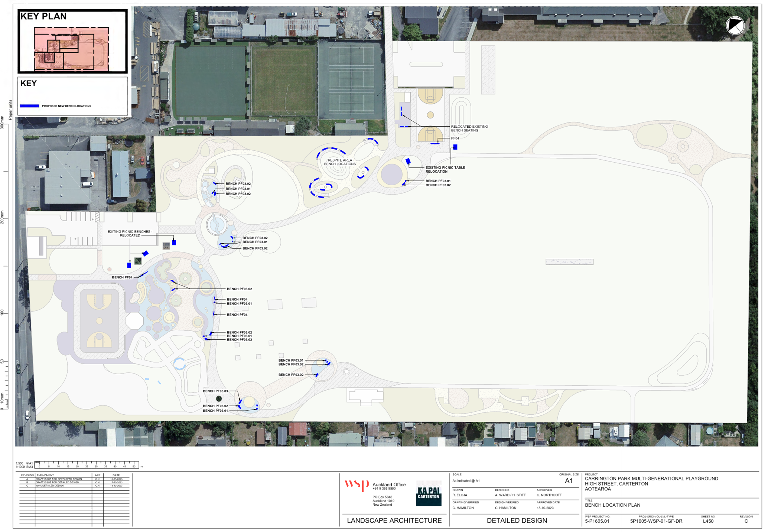Click the north arrow compass symbol
This screenshot has width=765, height=532.
[735, 26]
